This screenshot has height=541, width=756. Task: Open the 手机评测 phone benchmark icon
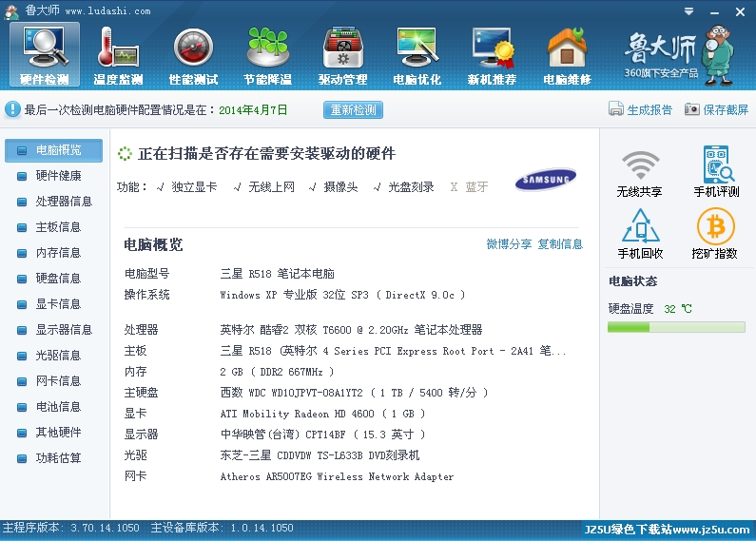click(716, 172)
